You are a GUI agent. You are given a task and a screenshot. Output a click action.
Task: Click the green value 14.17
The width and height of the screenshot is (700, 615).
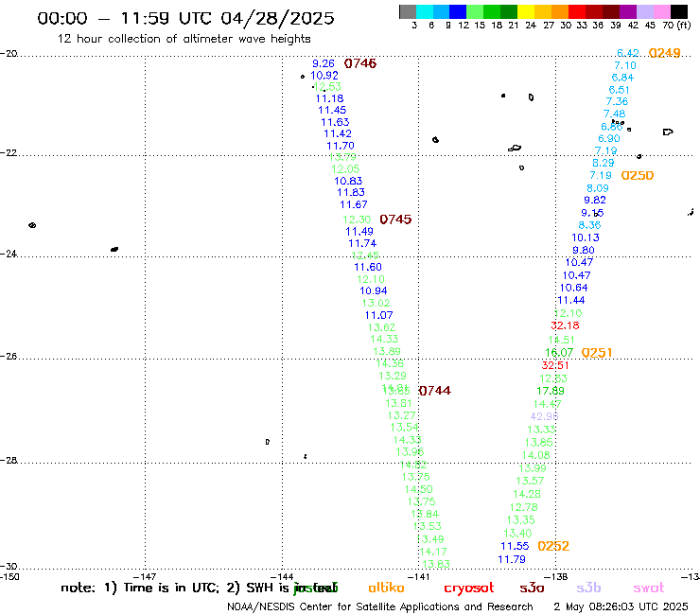pos(433,552)
